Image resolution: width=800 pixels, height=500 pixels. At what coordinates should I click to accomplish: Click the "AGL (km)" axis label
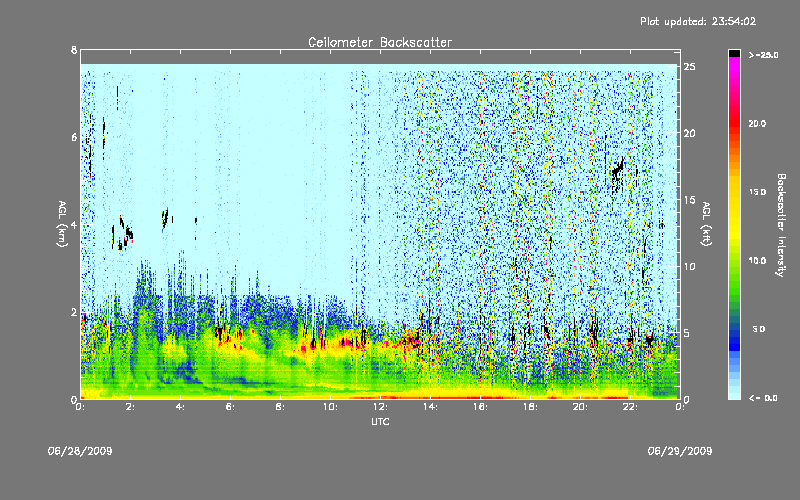(62, 224)
